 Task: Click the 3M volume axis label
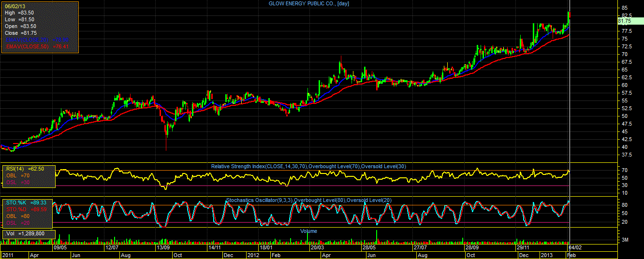(x=625, y=240)
